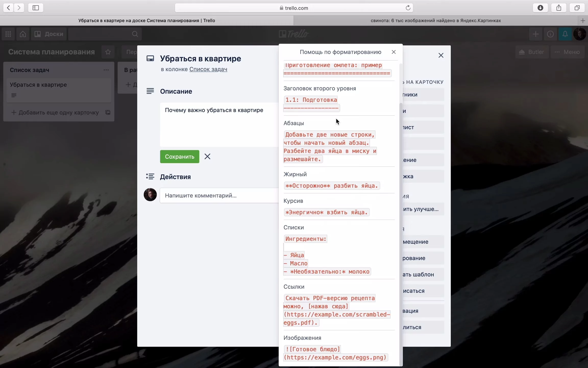Click the partially hidden шаблон sidebar button
This screenshot has height=368, width=588.
tap(423, 274)
